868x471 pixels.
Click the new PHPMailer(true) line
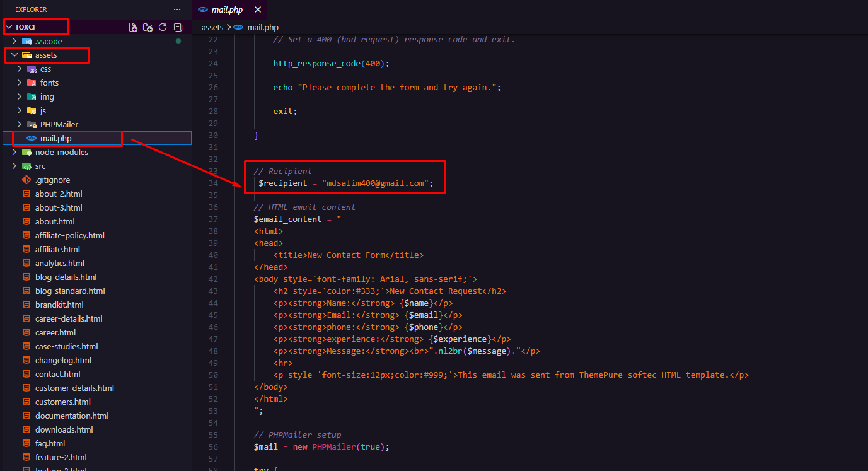click(x=322, y=447)
